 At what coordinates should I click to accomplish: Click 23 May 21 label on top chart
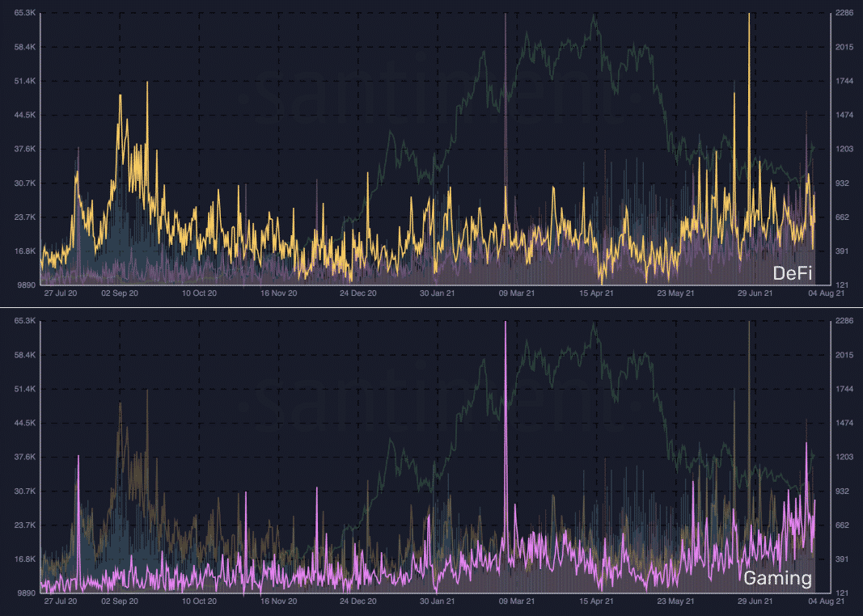pyautogui.click(x=675, y=293)
